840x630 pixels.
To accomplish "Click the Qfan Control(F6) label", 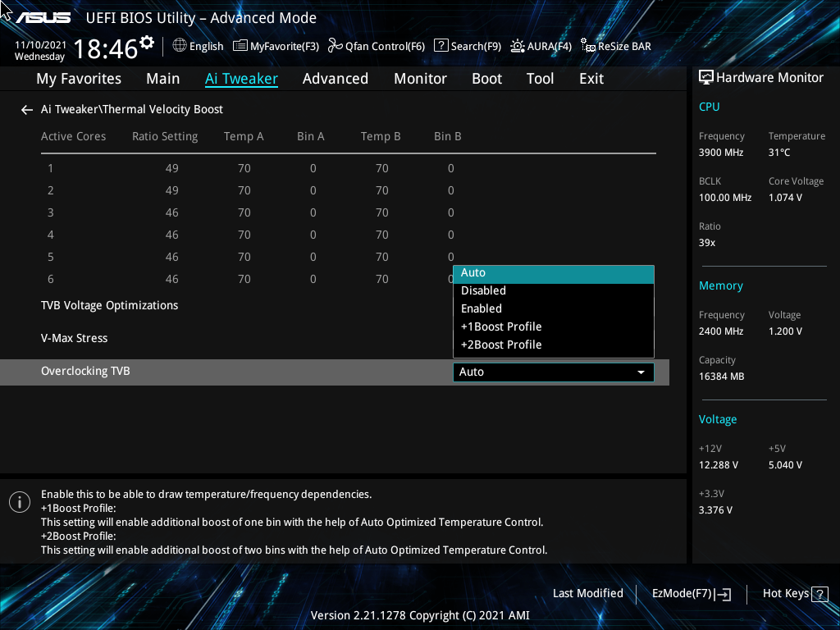I will coord(386,47).
